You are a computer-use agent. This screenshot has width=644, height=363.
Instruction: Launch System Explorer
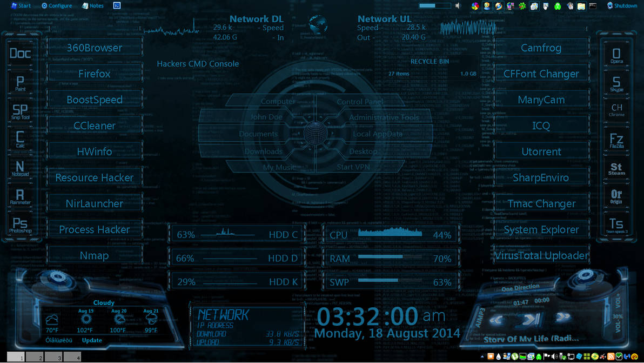coord(541,229)
